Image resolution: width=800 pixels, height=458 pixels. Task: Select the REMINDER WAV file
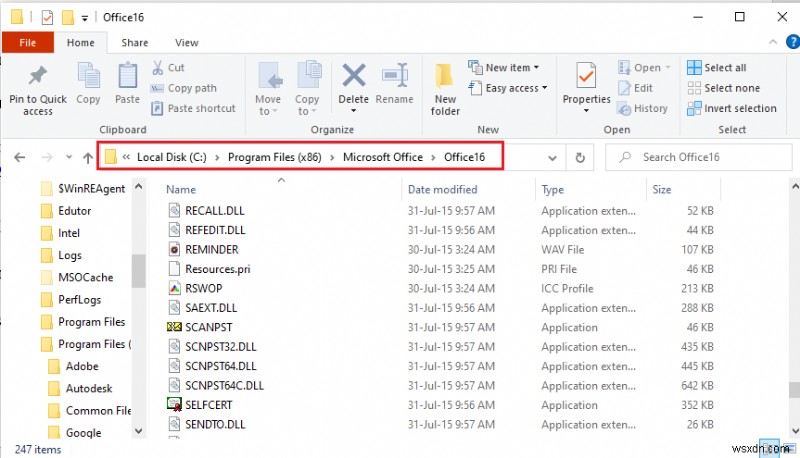pyautogui.click(x=212, y=249)
